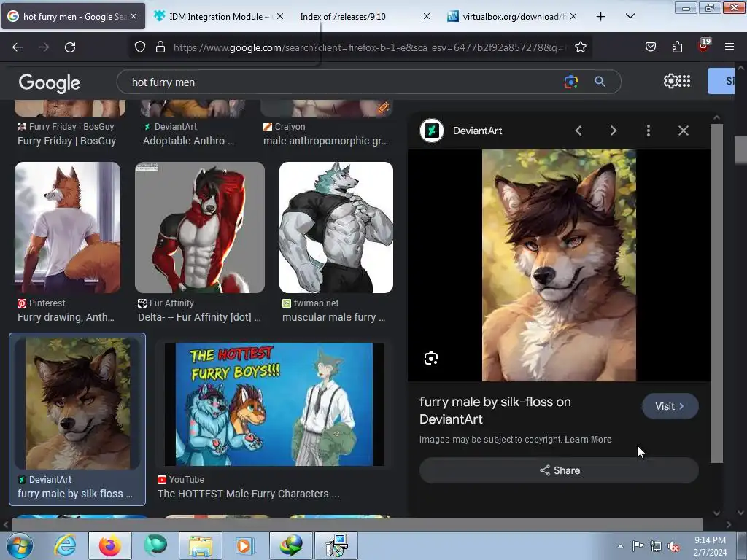747x560 pixels.
Task: Open the file explorer taskbar folder
Action: pos(200,545)
